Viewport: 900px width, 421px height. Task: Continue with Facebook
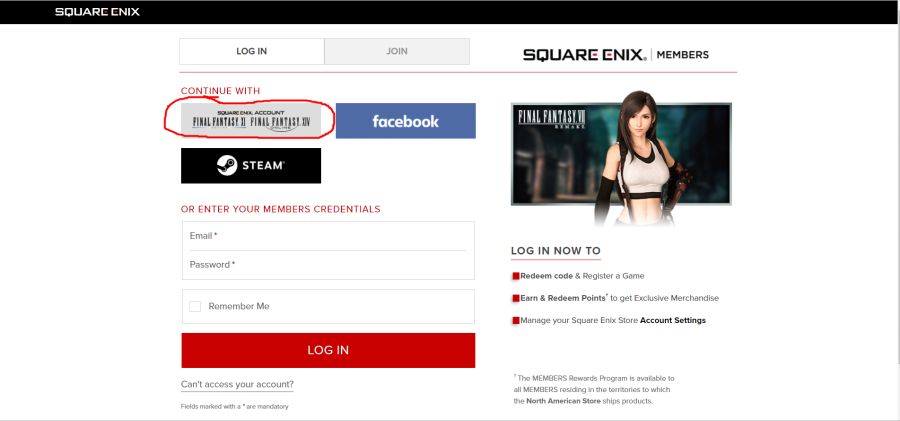[x=406, y=121]
